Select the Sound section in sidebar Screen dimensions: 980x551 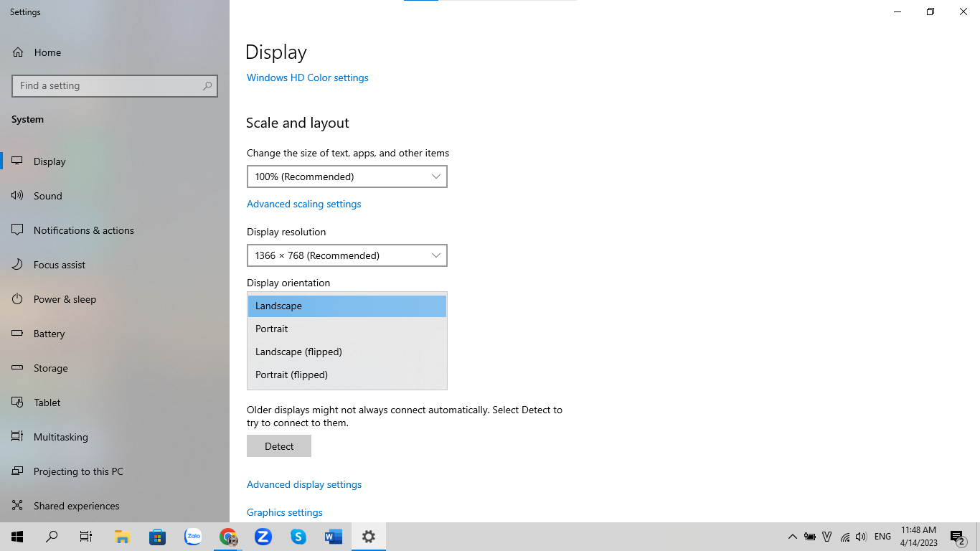47,195
